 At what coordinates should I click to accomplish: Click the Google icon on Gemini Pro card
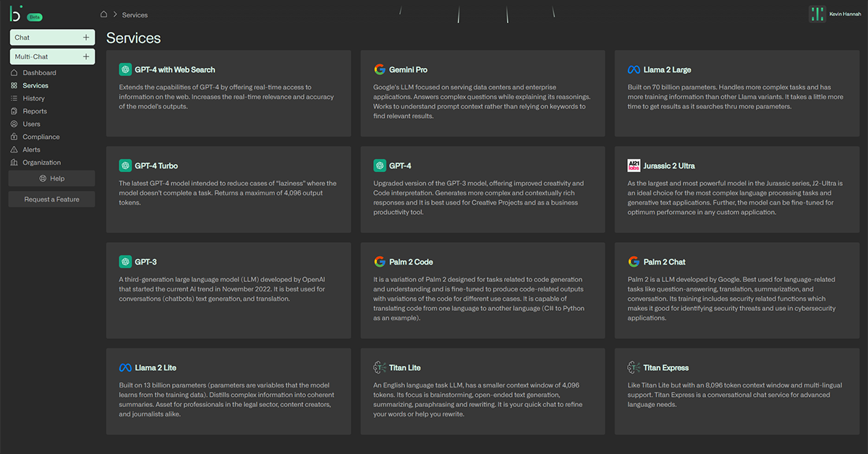coord(380,70)
